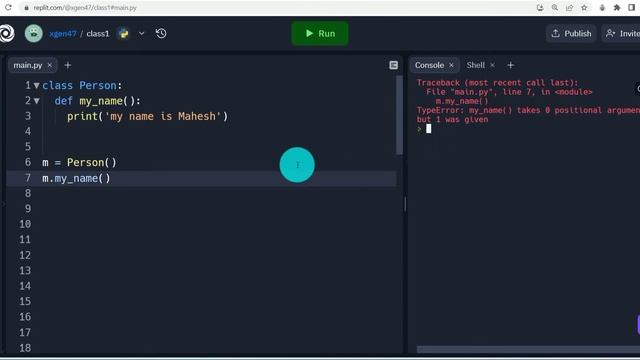This screenshot has height=360, width=640.
Task: Click the browser address bar URL
Action: (85, 8)
